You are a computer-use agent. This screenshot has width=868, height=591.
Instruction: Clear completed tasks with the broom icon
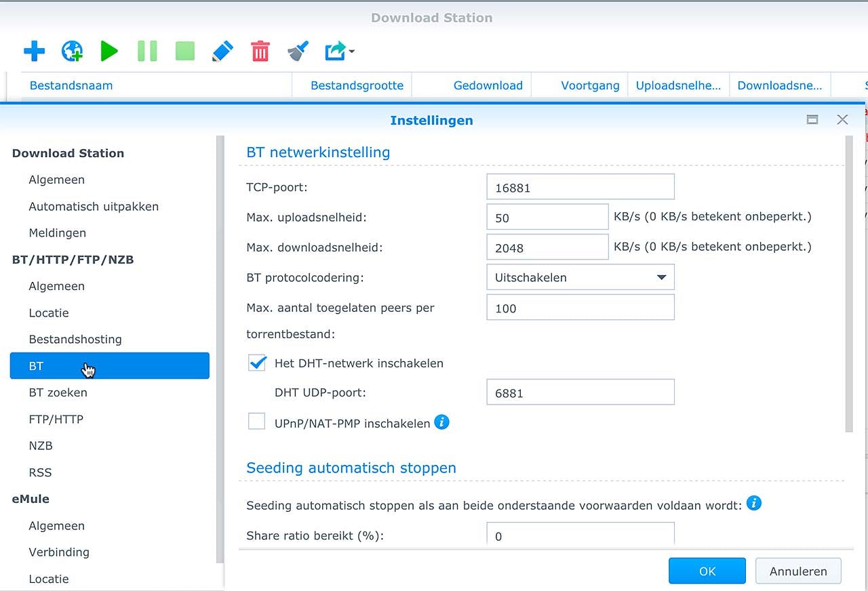297,51
